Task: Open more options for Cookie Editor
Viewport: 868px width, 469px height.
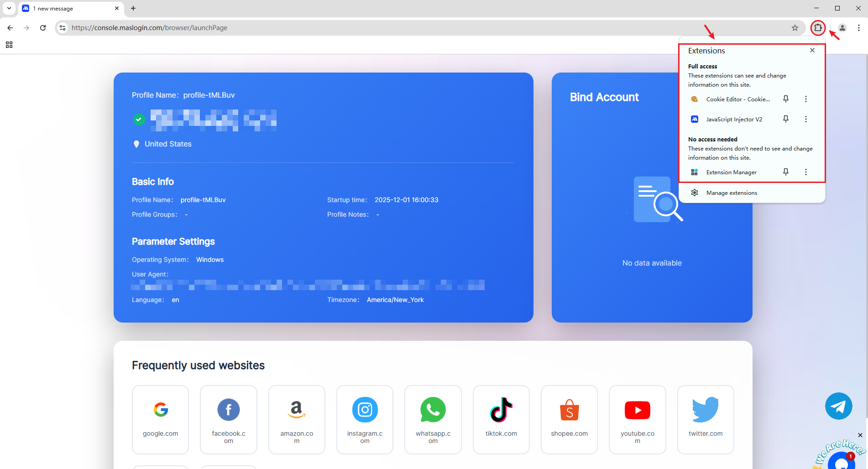Action: coord(805,99)
